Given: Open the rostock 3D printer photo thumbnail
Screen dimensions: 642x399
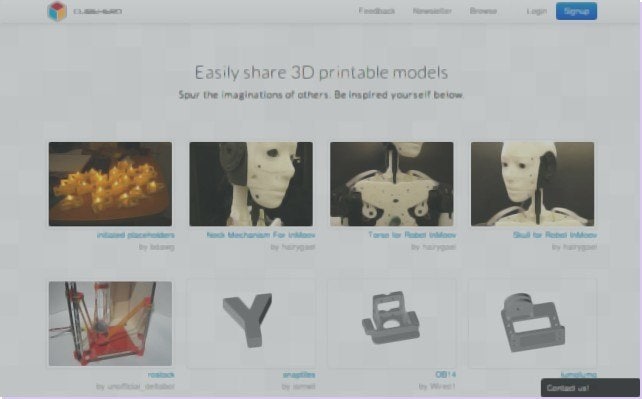Looking at the screenshot, I should tap(110, 323).
